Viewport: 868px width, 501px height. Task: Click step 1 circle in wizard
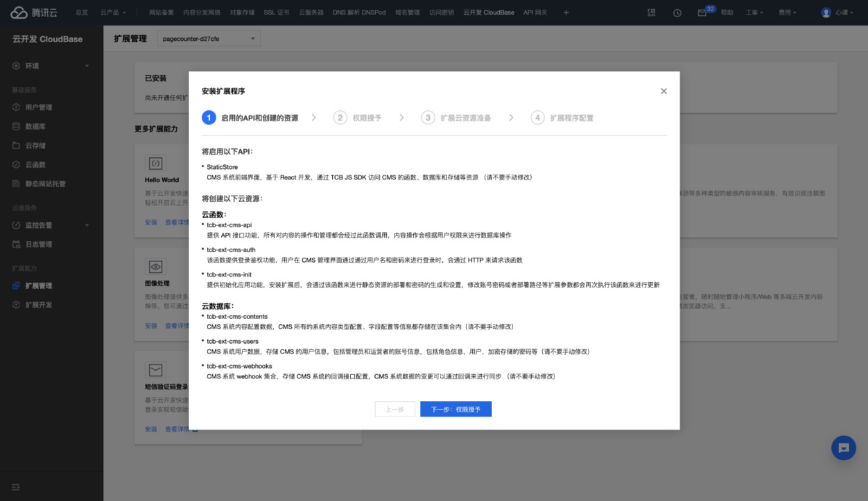209,118
